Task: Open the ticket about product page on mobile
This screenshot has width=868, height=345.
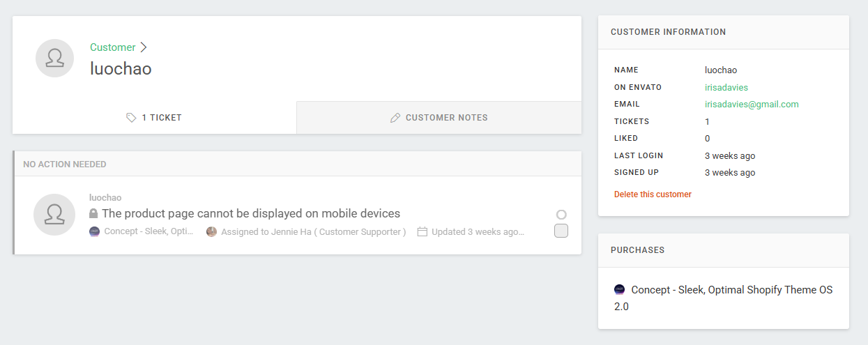Action: tap(251, 213)
